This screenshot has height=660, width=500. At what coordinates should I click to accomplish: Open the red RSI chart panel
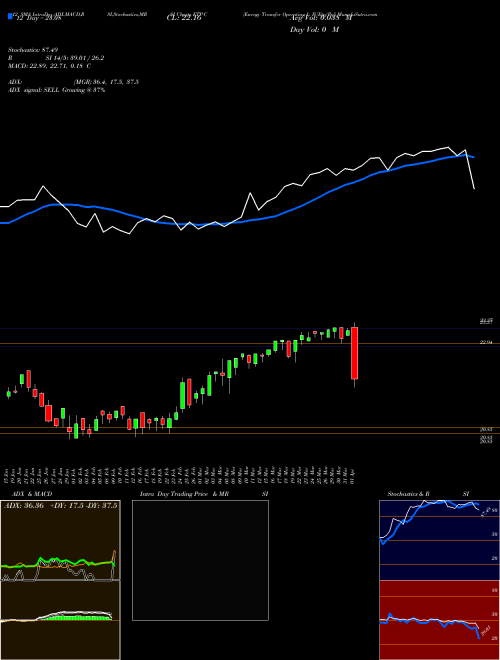pyautogui.click(x=439, y=620)
